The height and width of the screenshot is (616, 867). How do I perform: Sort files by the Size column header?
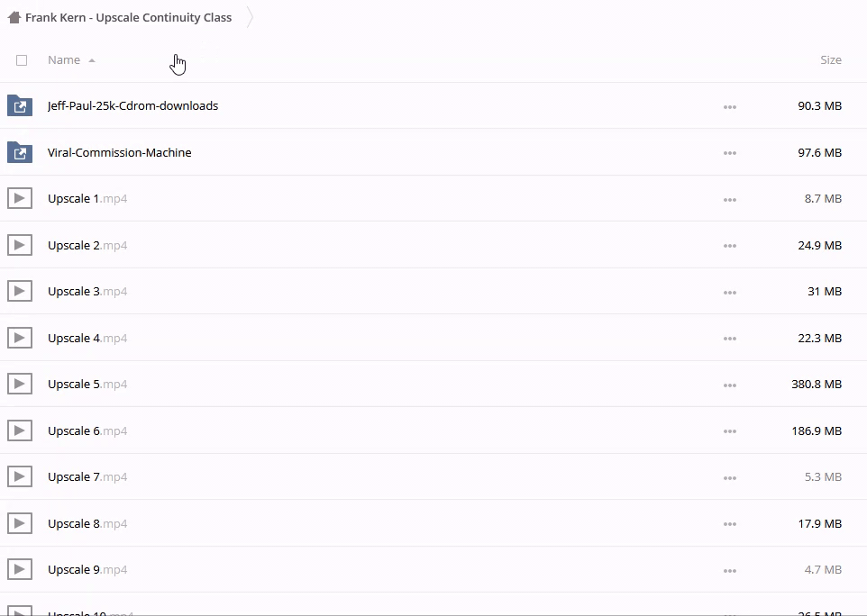click(830, 60)
